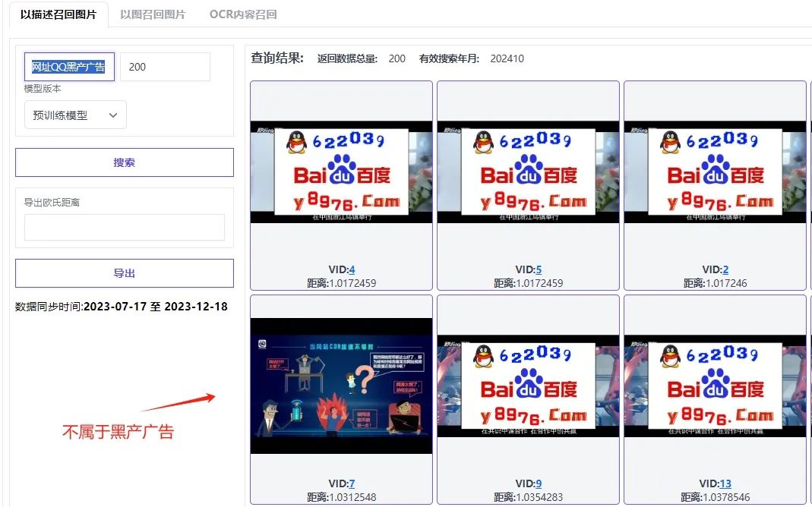This screenshot has width=812, height=507.
Task: Click the 数据同步时间 date range text
Action: click(x=122, y=307)
